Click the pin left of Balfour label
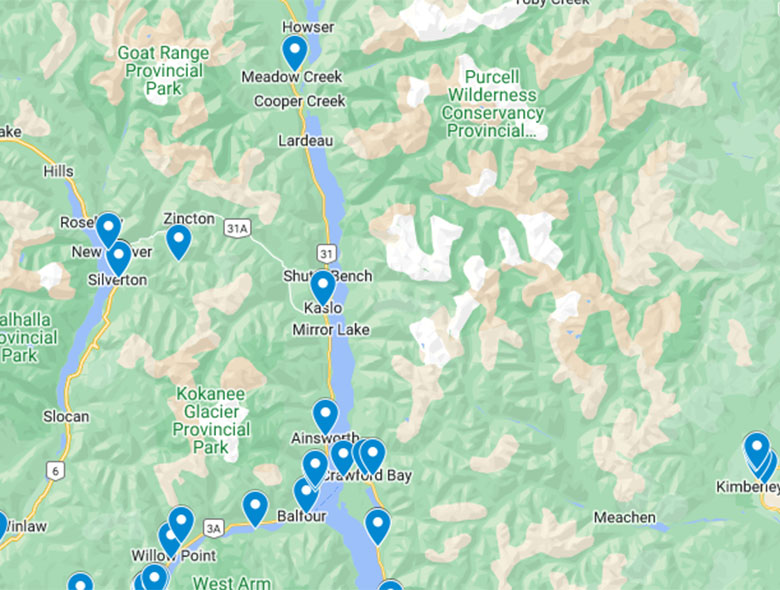The image size is (780, 590). click(x=255, y=508)
